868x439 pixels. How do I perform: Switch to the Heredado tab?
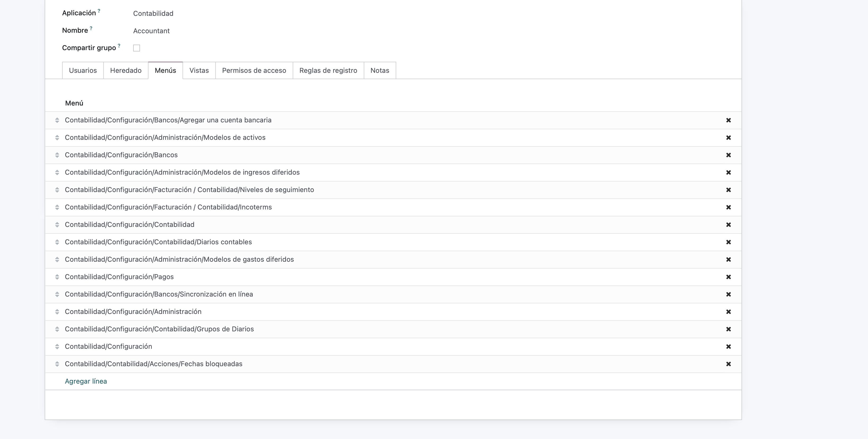pyautogui.click(x=126, y=70)
